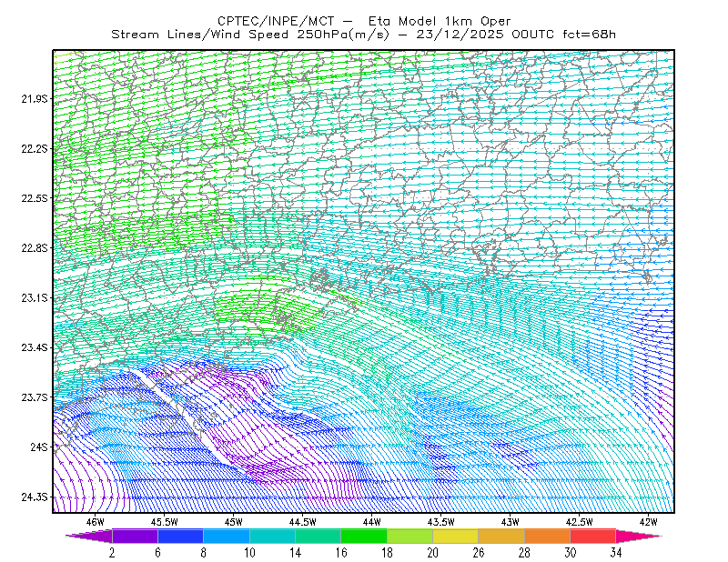Click the green 16–18 m/s legend swatch

pyautogui.click(x=364, y=536)
